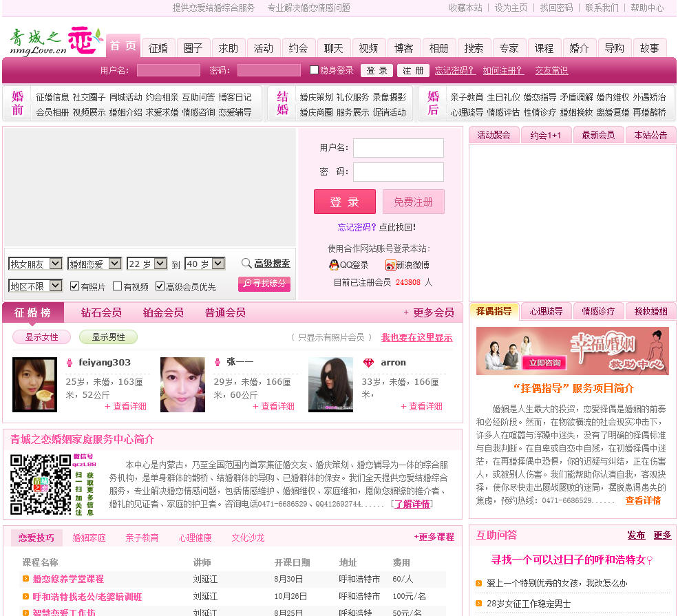Open the 找女朋友 dropdown
Screen dimensions: 678x616
[x=36, y=264]
